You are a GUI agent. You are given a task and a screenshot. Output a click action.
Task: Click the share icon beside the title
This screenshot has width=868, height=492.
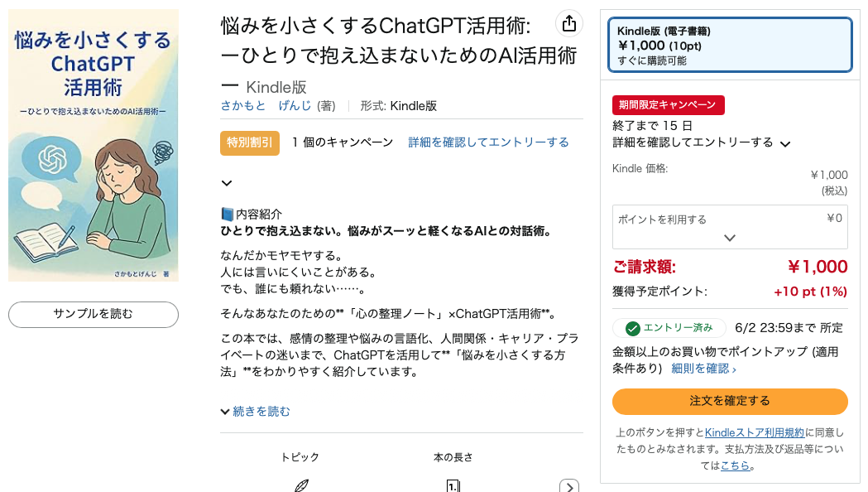click(x=569, y=24)
